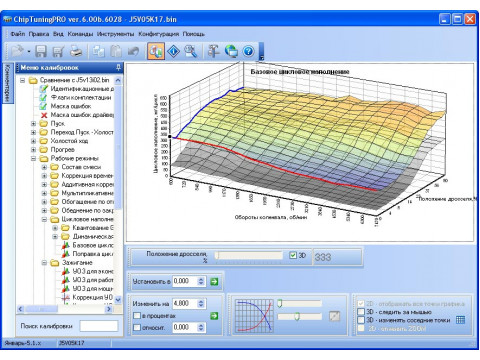Expand the Квантование folder
The width and height of the screenshot is (480, 360).
click(55, 228)
